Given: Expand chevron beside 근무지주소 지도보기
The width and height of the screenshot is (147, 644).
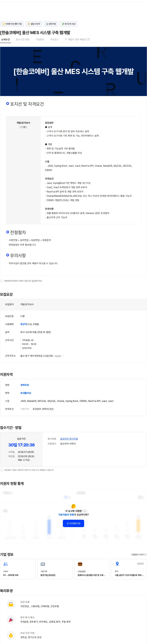Looking at the screenshot, I should coord(63,356).
